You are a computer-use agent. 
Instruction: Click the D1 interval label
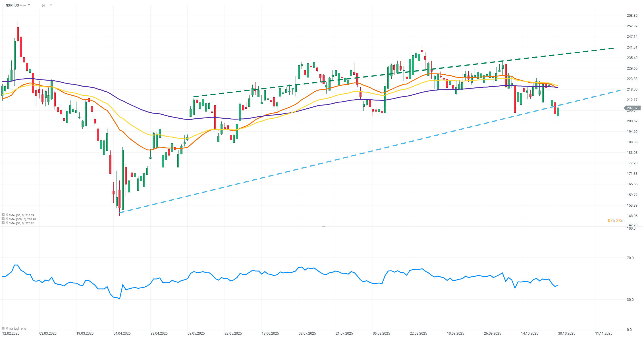coord(43,5)
